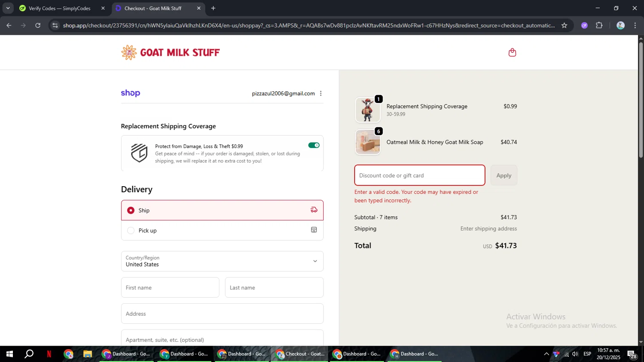
Task: Click the shipping protection shield icon
Action: [139, 153]
